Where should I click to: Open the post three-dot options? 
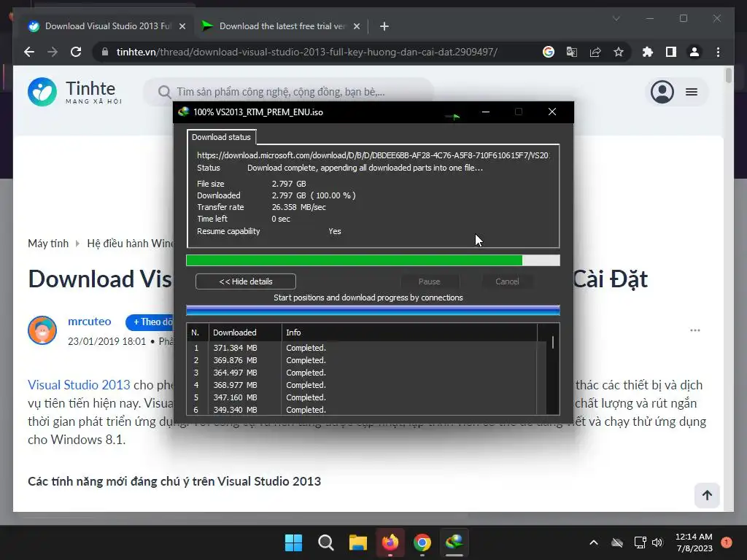pyautogui.click(x=695, y=330)
